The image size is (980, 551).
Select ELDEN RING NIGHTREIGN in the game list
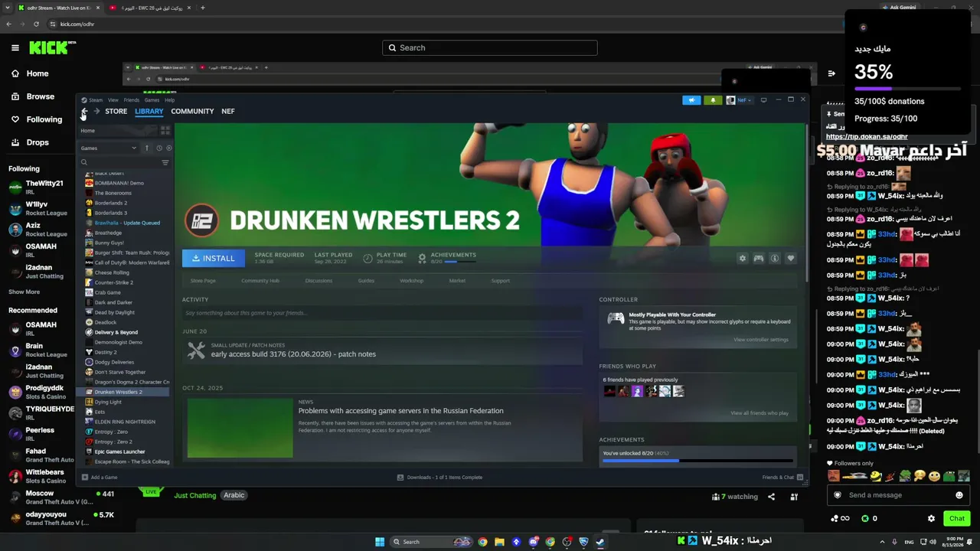(x=125, y=422)
